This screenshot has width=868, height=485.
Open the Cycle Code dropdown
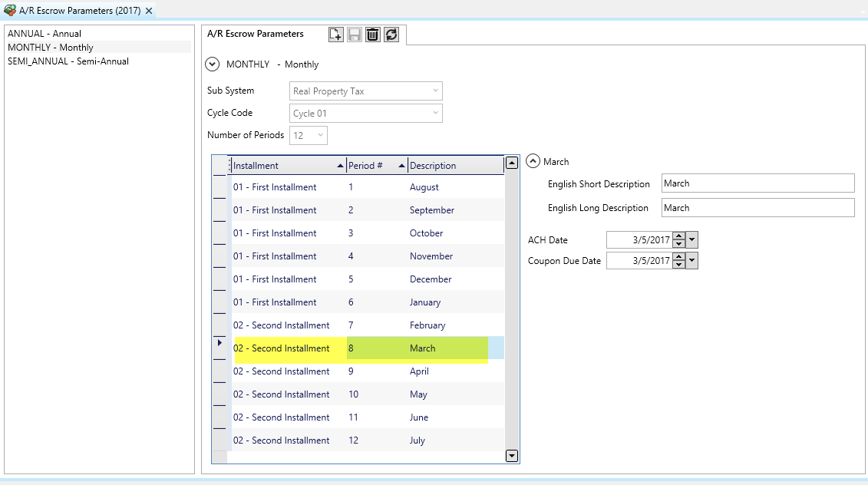pos(435,114)
